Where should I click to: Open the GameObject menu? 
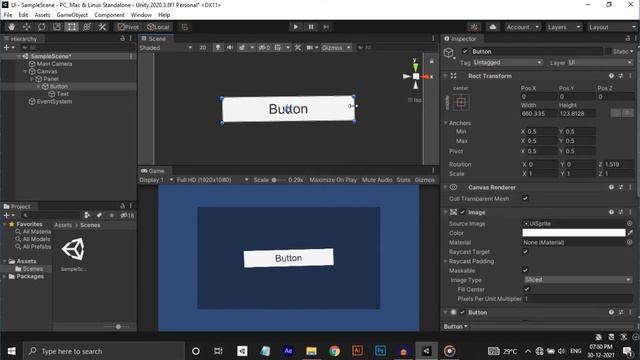click(x=72, y=15)
